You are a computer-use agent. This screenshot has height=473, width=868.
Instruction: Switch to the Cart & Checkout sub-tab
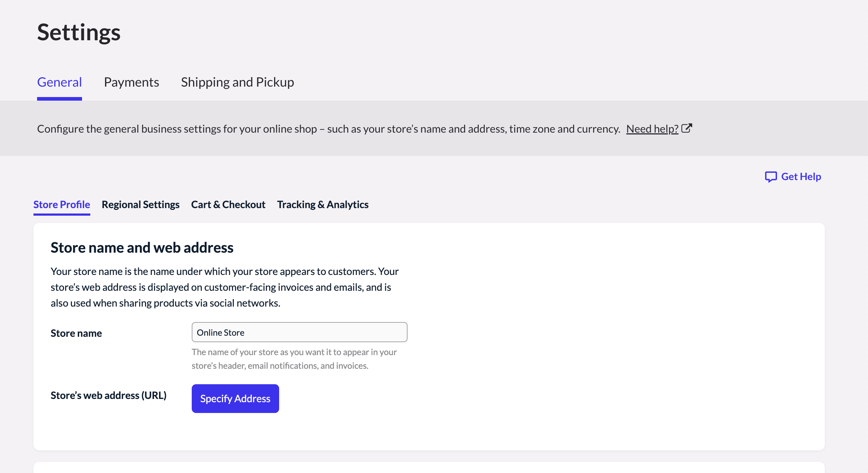pos(228,205)
